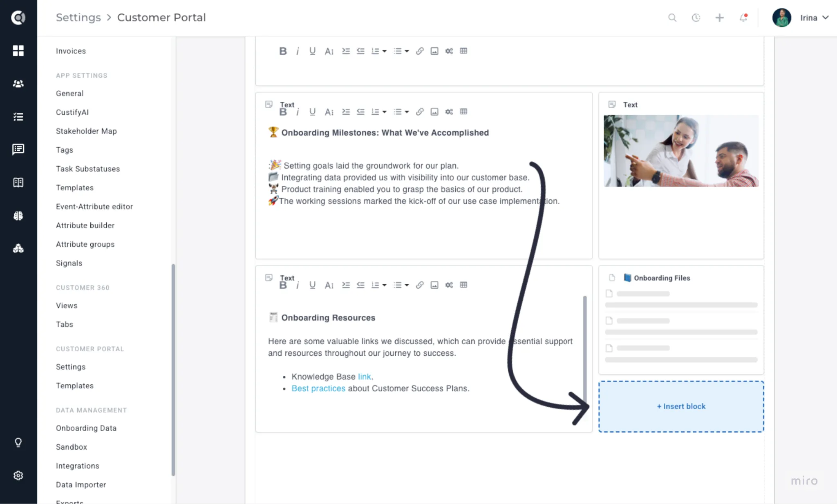
Task: Insert image in Onboarding Resources block toolbar
Action: click(434, 285)
